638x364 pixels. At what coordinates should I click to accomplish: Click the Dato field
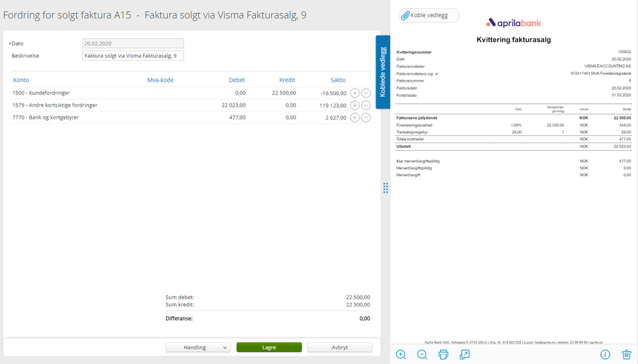(x=133, y=43)
